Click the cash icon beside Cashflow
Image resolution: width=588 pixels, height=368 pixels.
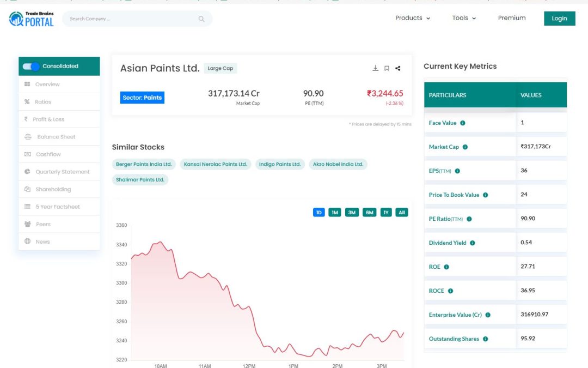pyautogui.click(x=27, y=154)
